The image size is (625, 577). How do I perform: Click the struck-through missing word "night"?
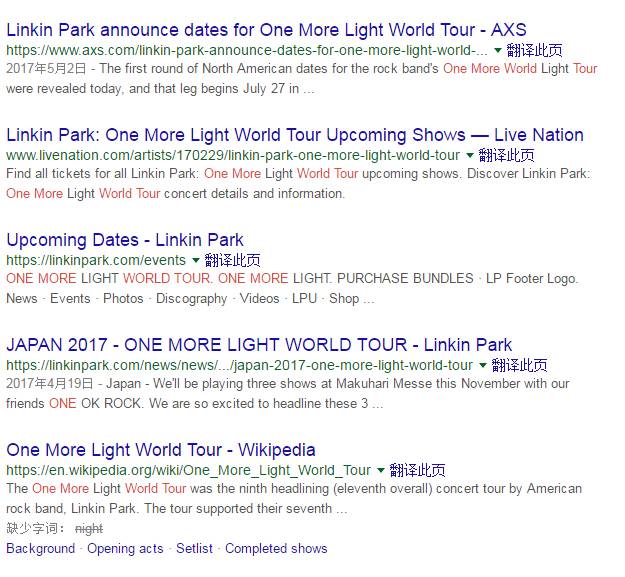pyautogui.click(x=89, y=528)
